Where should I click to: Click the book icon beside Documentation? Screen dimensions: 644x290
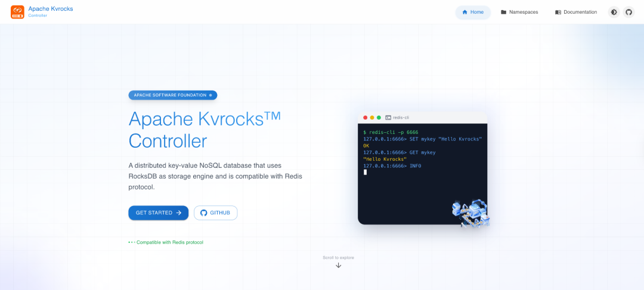[558, 13]
